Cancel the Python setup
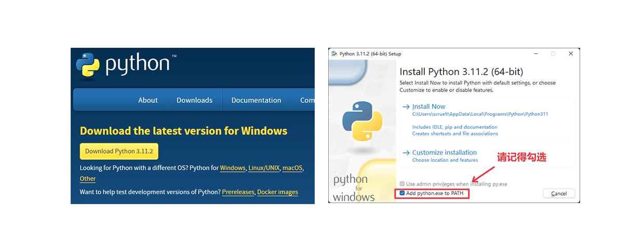 (559, 193)
